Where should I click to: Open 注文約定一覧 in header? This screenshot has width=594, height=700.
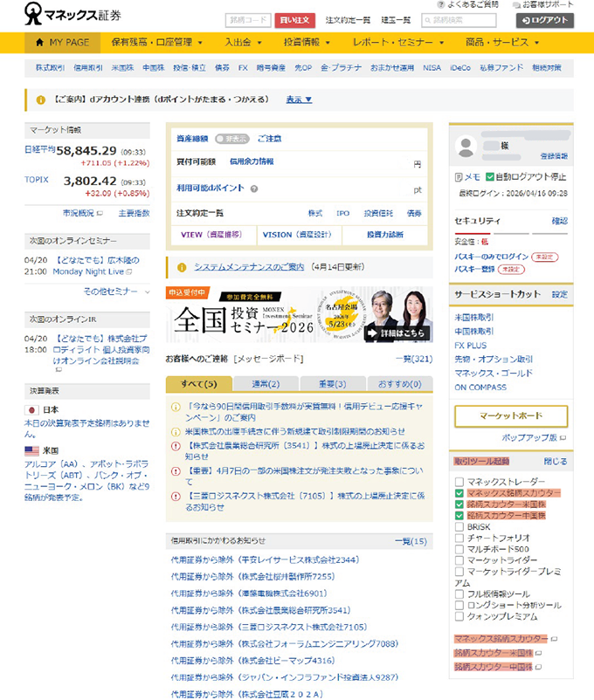pos(348,20)
